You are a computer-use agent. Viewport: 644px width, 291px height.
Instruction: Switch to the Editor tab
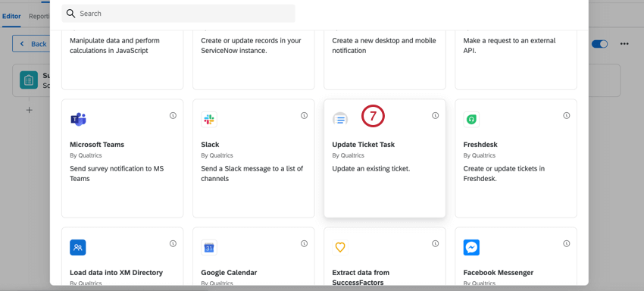click(x=11, y=17)
